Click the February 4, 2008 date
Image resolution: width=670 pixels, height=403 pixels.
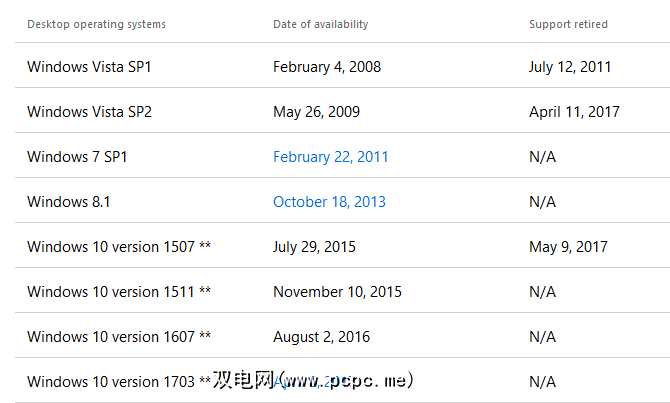(x=326, y=67)
